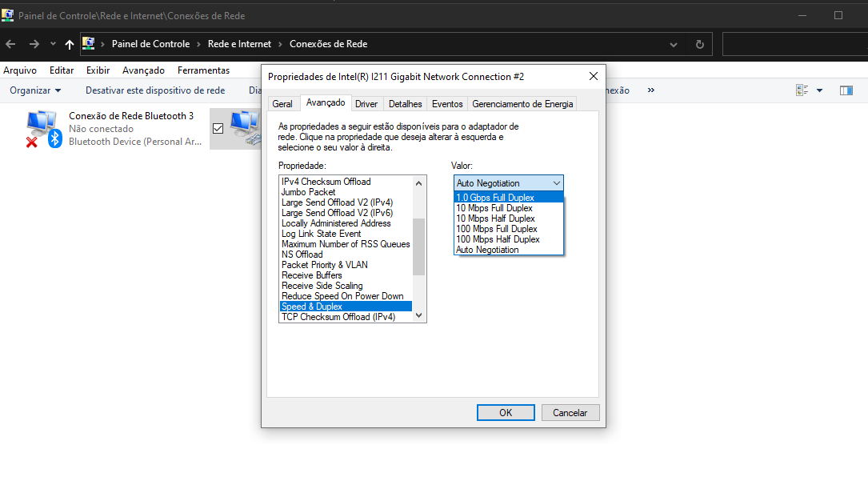
Task: Close the Intel I211 properties dialog
Action: point(594,76)
